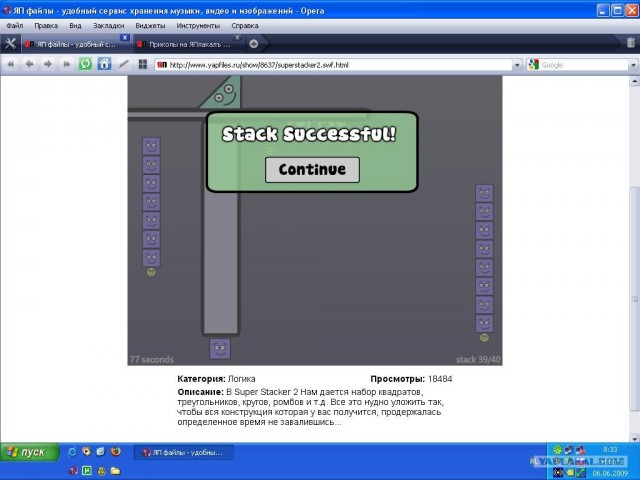Click the ЯП файлы taskbar button
The height and width of the screenshot is (480, 640).
click(x=184, y=452)
